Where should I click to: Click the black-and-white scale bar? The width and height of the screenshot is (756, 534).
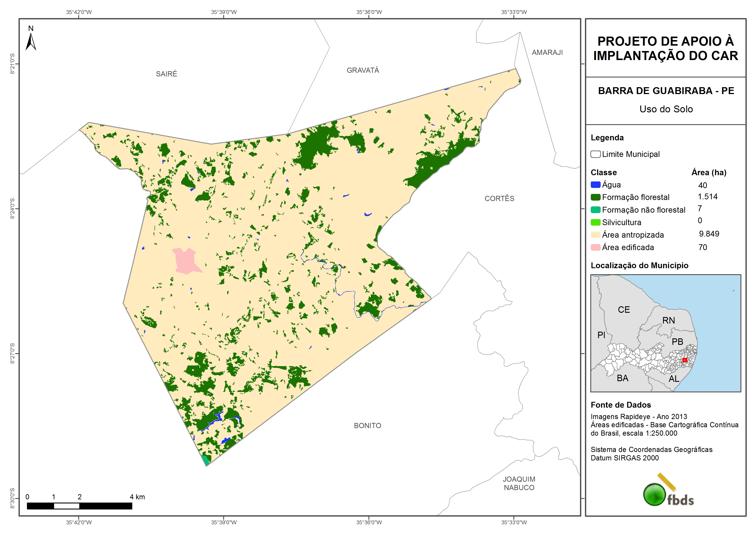pyautogui.click(x=79, y=506)
